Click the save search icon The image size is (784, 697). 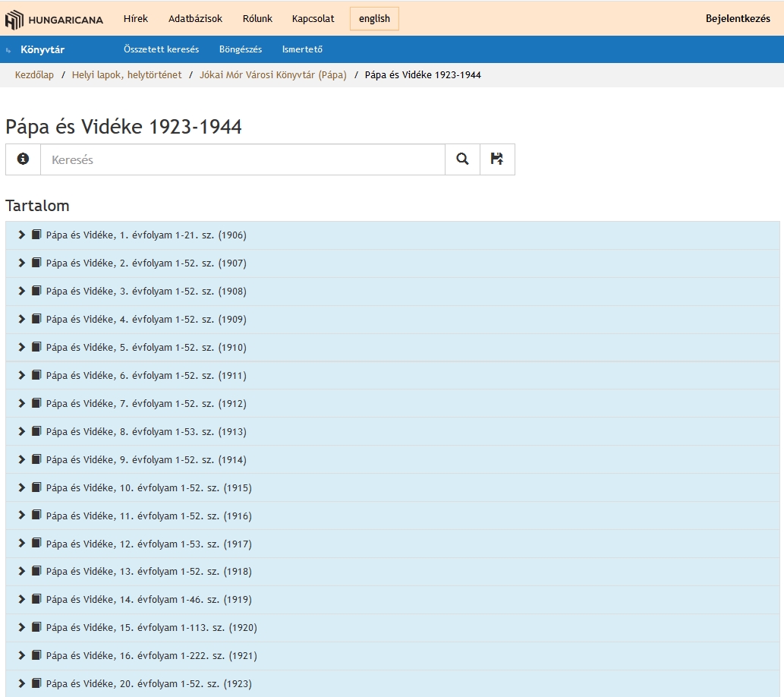pos(497,159)
